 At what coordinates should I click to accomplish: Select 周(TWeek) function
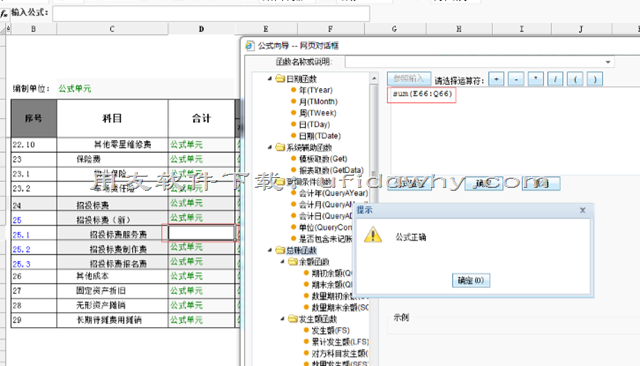pos(317,113)
